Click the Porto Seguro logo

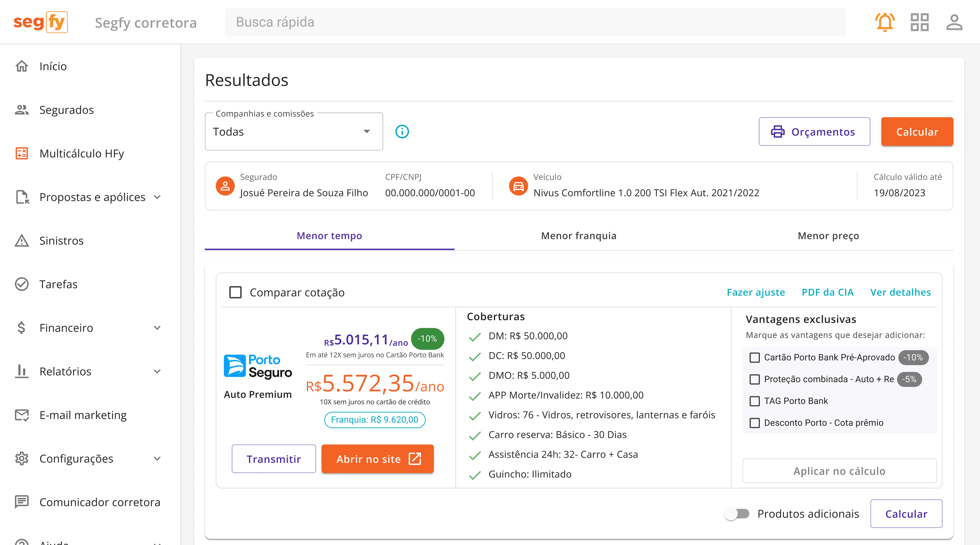click(258, 366)
